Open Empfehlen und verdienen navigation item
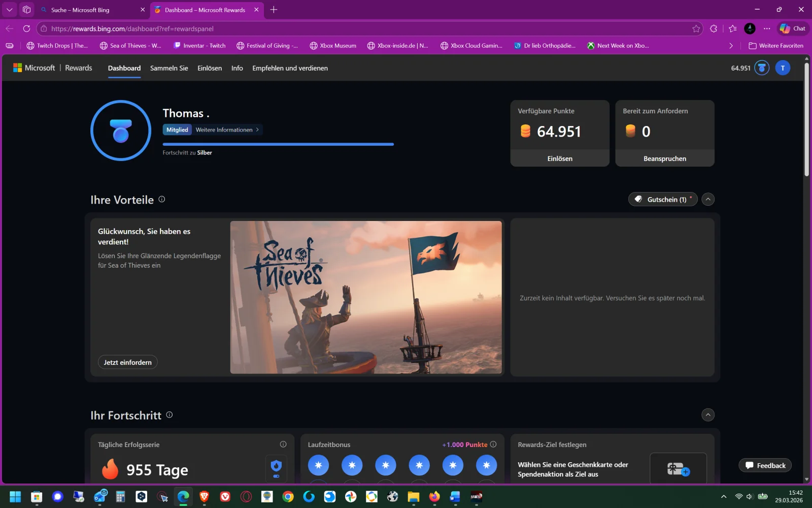Viewport: 812px width, 508px height. point(290,68)
